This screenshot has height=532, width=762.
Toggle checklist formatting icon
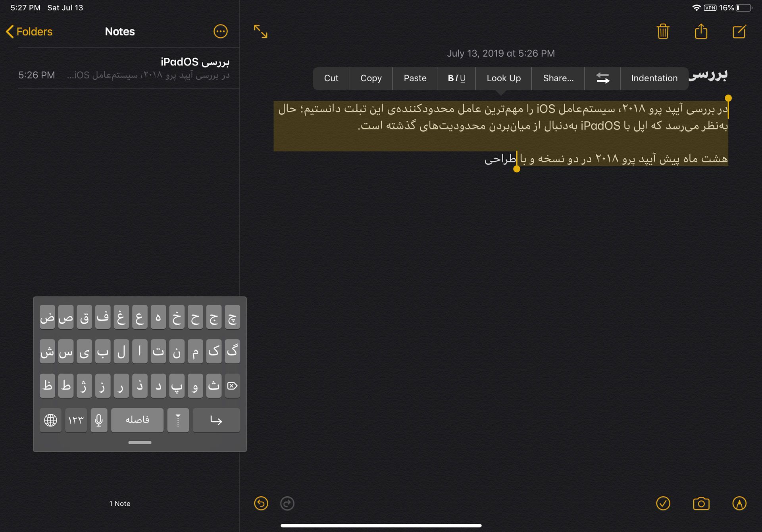pyautogui.click(x=663, y=503)
